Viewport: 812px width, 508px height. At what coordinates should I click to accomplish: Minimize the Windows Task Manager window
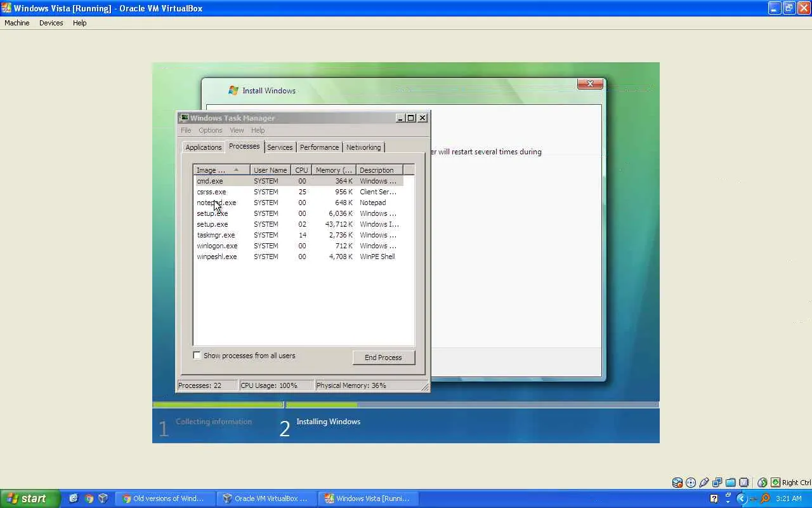[400, 117]
